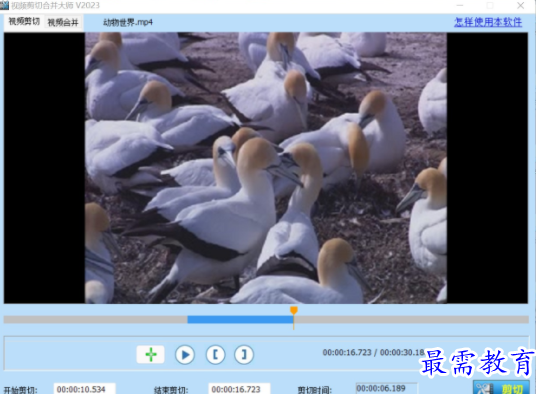Viewport: 543px width, 394px height.
Task: Play the video with the play button
Action: 185,355
